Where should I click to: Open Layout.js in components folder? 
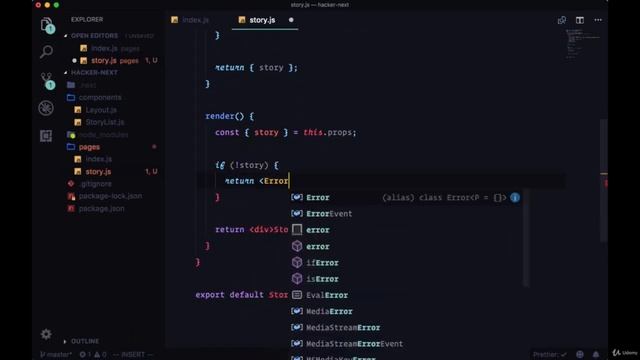pyautogui.click(x=101, y=110)
